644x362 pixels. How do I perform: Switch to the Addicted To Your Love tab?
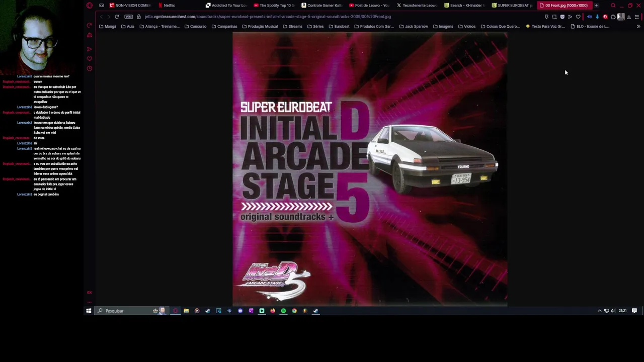point(226,6)
